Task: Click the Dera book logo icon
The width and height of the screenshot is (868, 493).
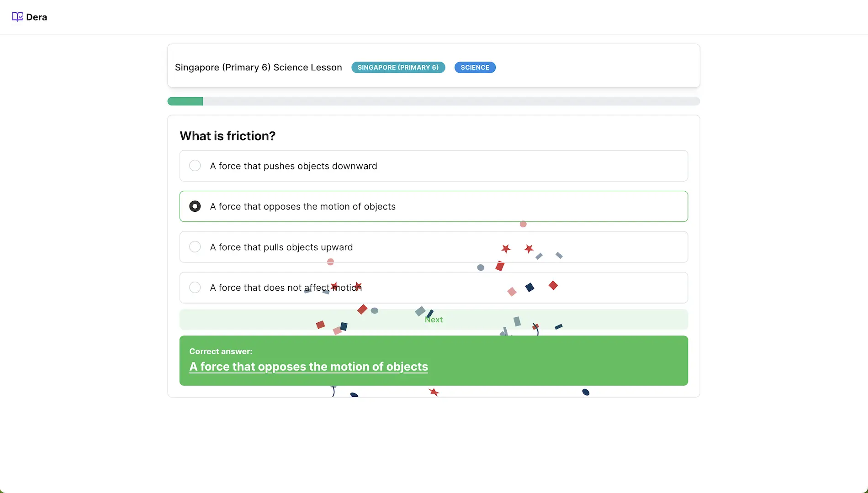Action: click(17, 17)
